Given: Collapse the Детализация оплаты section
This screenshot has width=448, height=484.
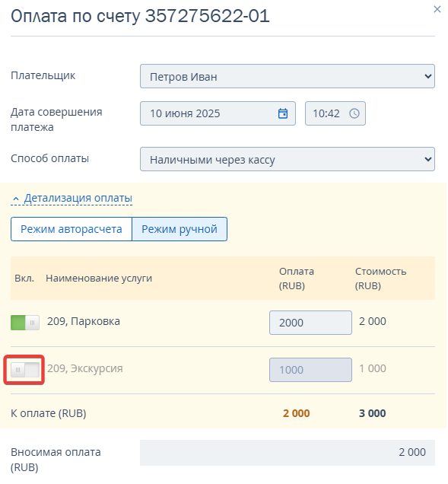Looking at the screenshot, I should pos(71,198).
